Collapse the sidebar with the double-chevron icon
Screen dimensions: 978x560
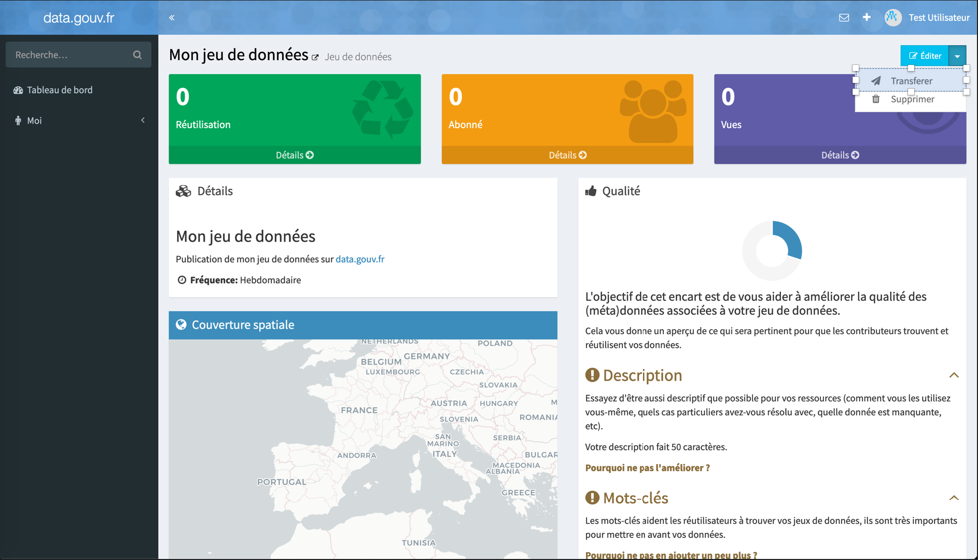pos(172,18)
